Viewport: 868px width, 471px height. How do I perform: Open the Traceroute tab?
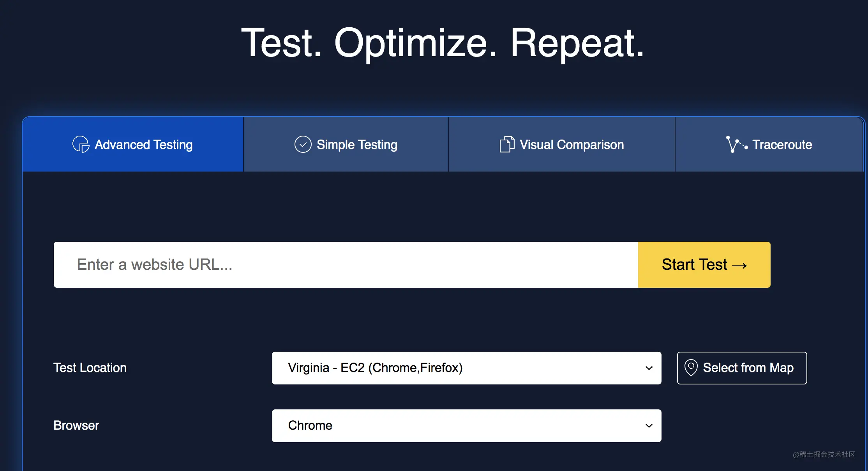coord(782,145)
